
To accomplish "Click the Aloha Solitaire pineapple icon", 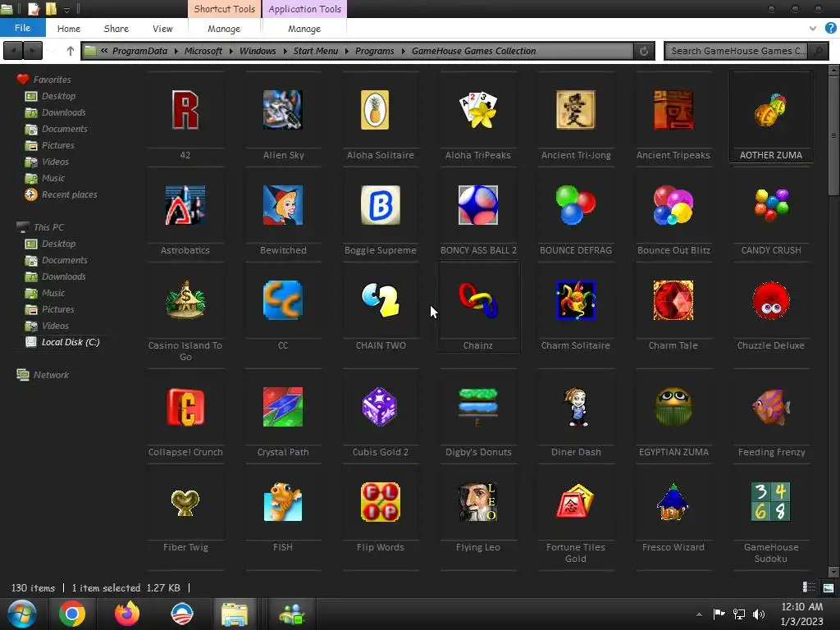I will point(375,111).
